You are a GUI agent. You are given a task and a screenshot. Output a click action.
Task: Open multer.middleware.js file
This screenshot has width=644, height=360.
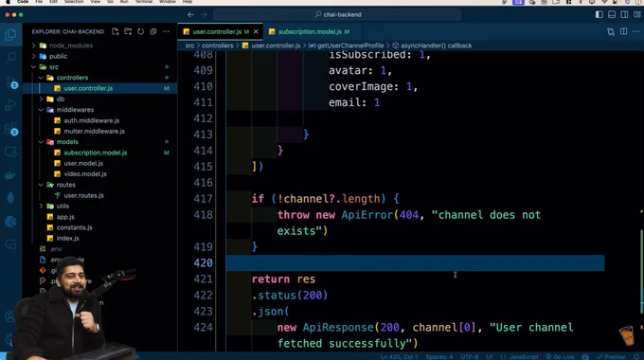point(94,131)
